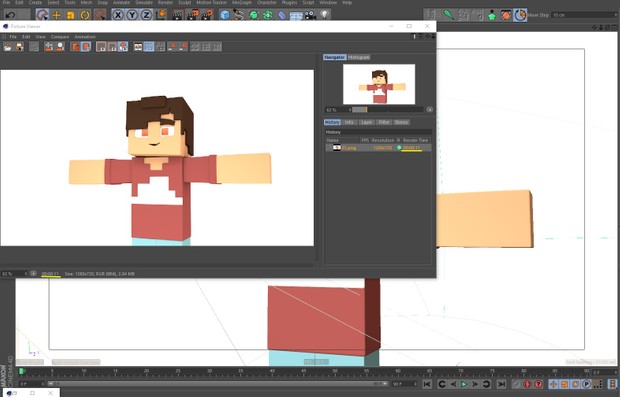Toggle the Position keyframe button
The image size is (620, 397).
click(553, 384)
